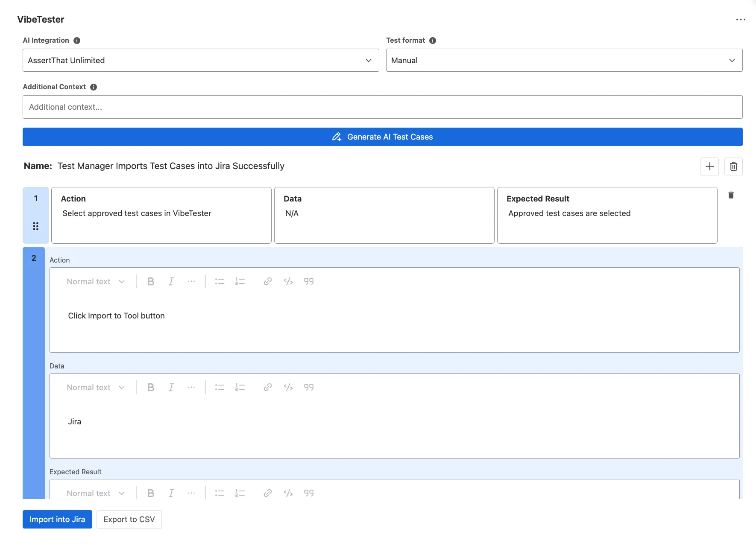
Task: Click Italic icon in Data editor toolbar
Action: [171, 387]
